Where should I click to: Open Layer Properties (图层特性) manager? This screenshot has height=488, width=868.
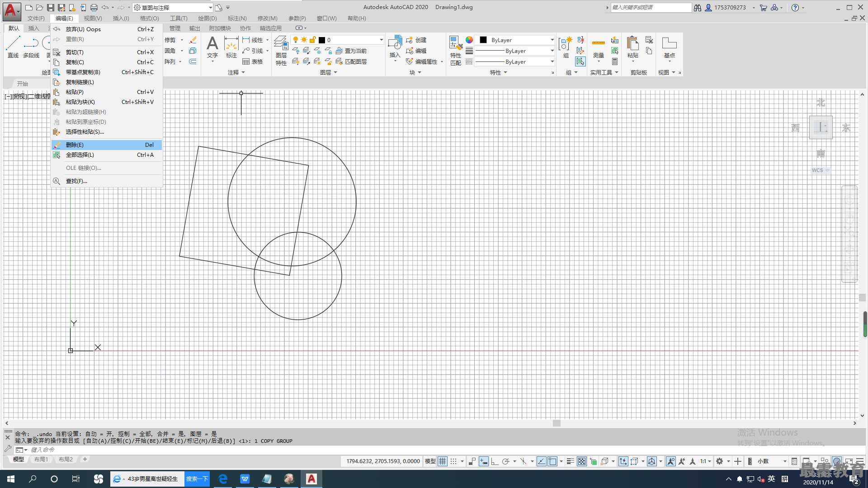pos(281,51)
